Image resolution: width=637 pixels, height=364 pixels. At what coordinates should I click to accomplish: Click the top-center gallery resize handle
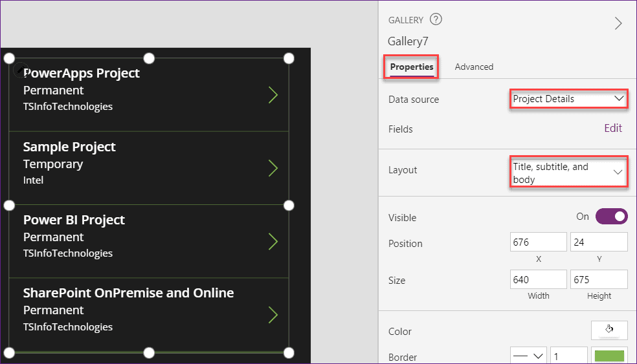[x=149, y=58]
